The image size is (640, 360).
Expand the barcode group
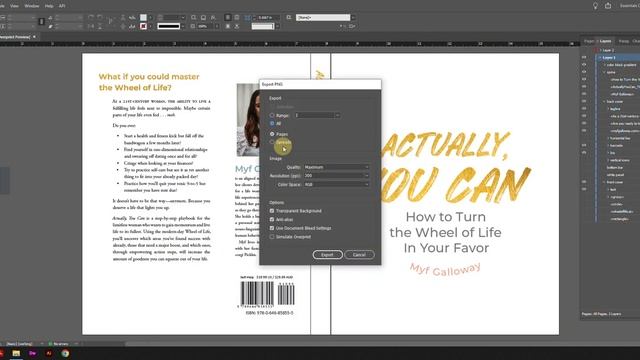pos(608,145)
